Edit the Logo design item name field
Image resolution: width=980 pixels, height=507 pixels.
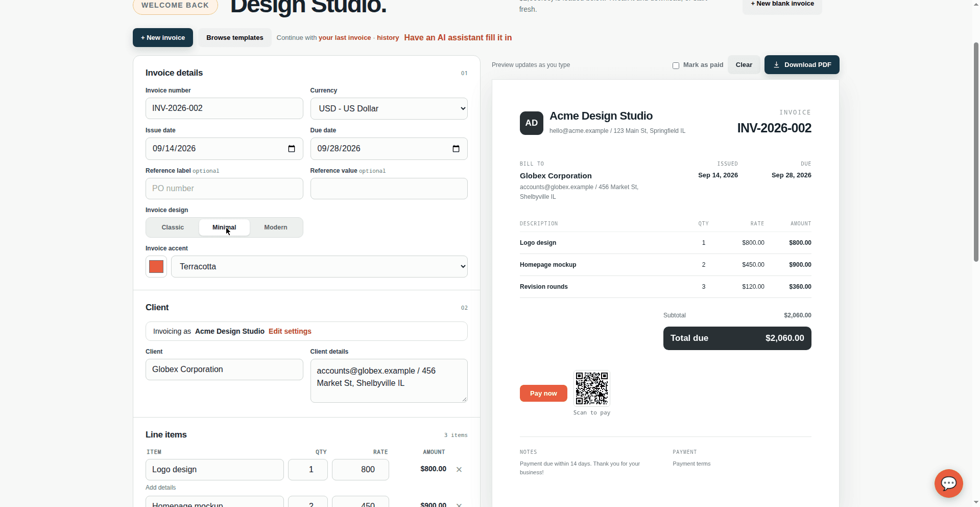[x=214, y=470]
